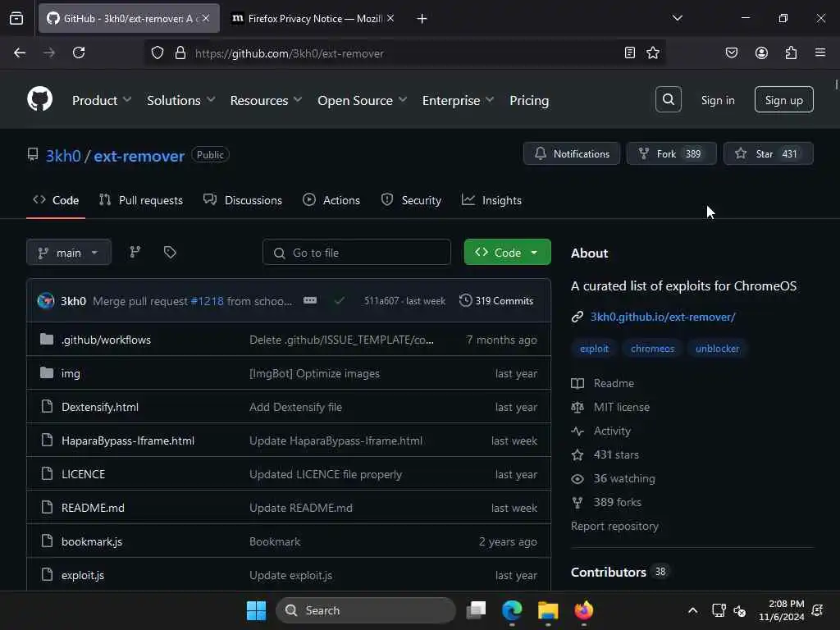Open the branches icon next to main
The height and width of the screenshot is (630, 840).
pyautogui.click(x=135, y=252)
